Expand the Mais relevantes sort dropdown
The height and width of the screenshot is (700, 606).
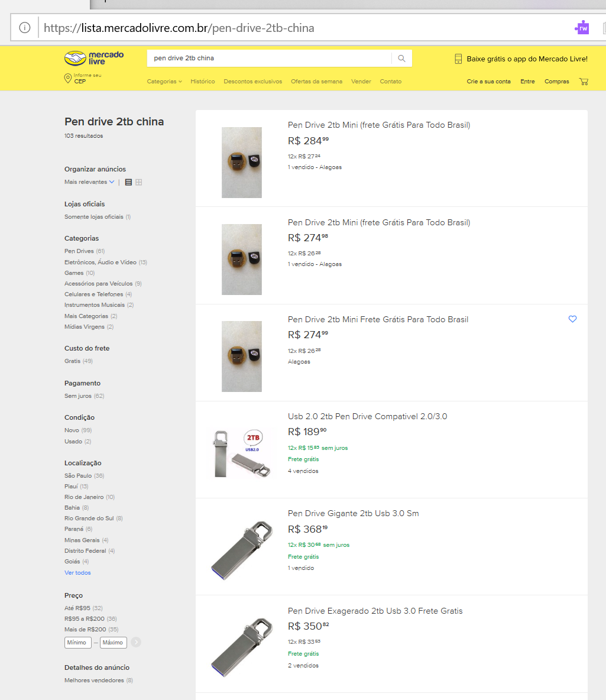tap(89, 182)
